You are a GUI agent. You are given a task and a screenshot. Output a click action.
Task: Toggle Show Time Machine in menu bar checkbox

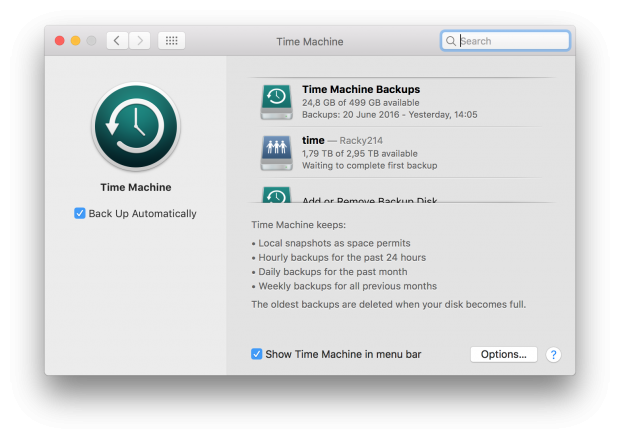(256, 354)
